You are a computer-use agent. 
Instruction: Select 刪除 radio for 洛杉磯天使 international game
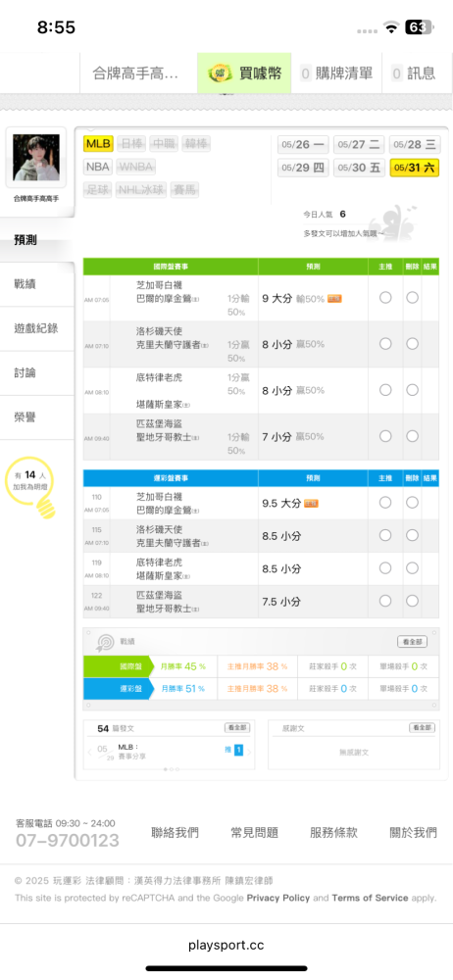pos(413,344)
